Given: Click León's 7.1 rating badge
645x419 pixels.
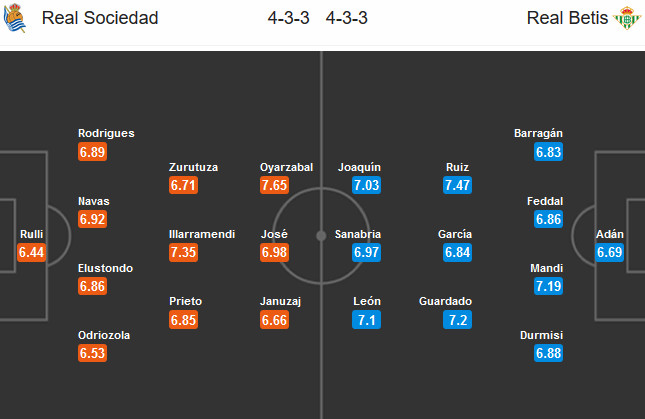Looking at the screenshot, I should [367, 319].
